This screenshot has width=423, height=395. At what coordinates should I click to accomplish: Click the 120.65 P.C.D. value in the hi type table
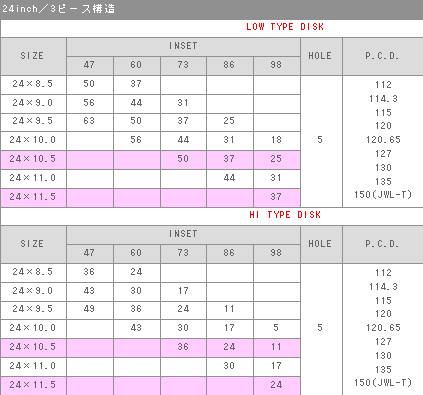(383, 328)
